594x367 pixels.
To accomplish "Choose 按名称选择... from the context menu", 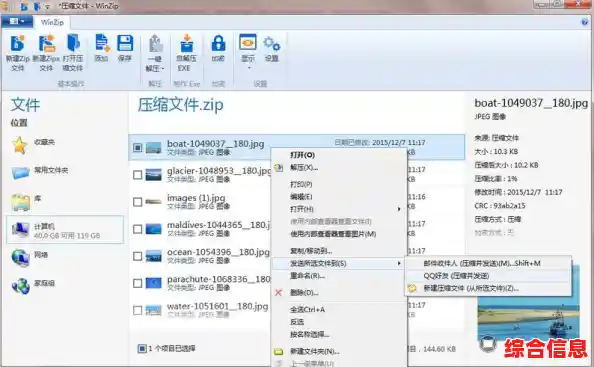I will point(310,334).
